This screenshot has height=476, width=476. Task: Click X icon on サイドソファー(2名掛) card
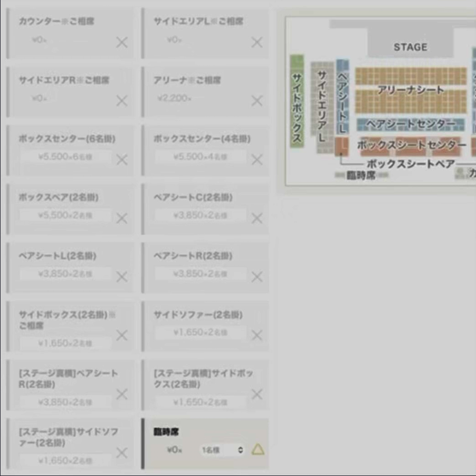257,335
